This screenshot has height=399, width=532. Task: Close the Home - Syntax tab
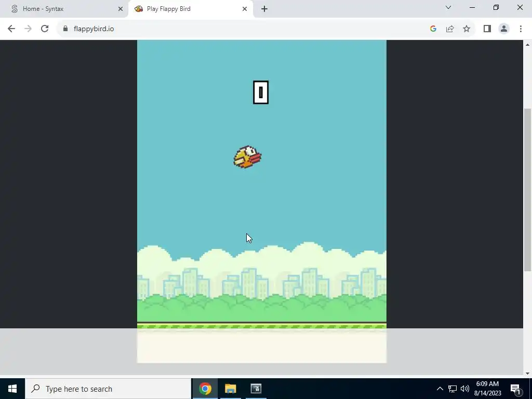tap(120, 9)
